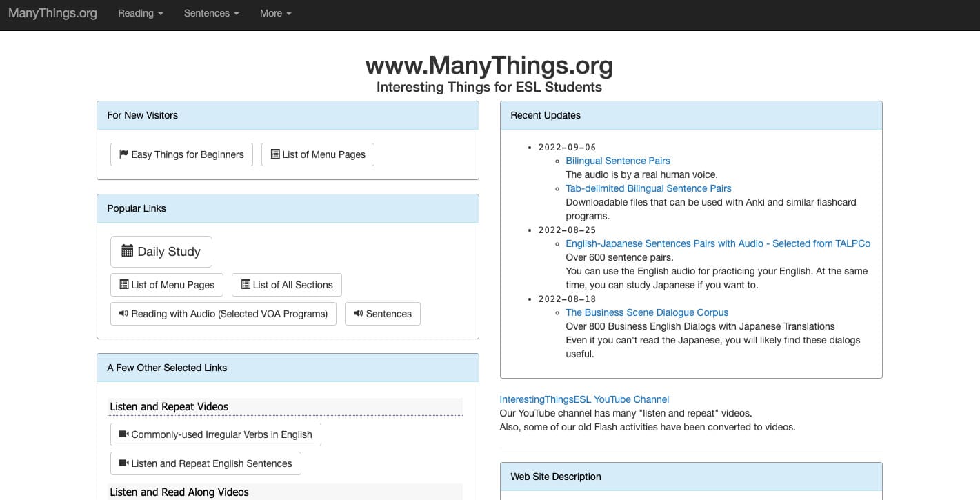The width and height of the screenshot is (980, 500).
Task: Open List of Menu Pages under Popular Links
Action: click(167, 285)
